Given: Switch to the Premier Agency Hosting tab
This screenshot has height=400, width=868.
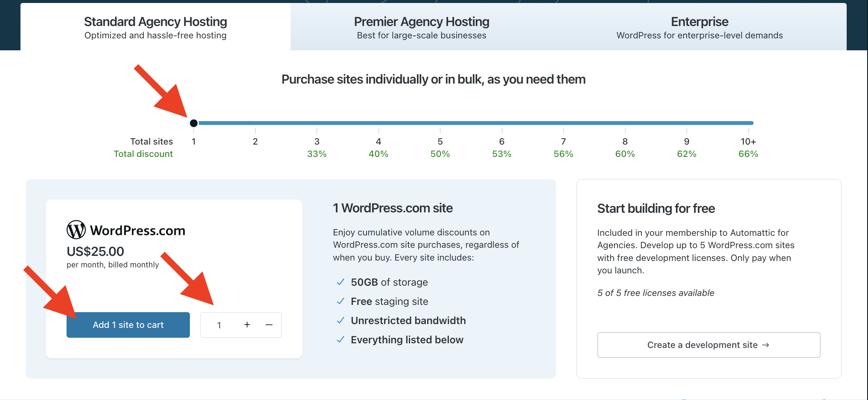Looking at the screenshot, I should 421,26.
